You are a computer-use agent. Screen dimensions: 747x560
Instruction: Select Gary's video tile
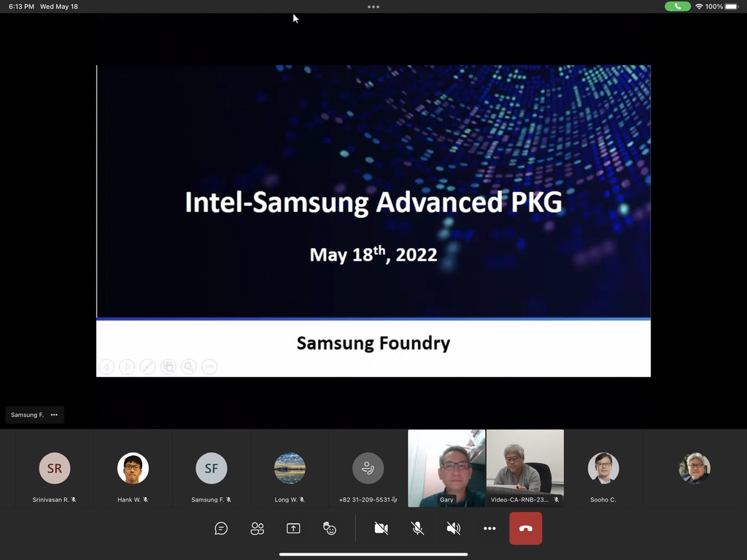tap(446, 467)
